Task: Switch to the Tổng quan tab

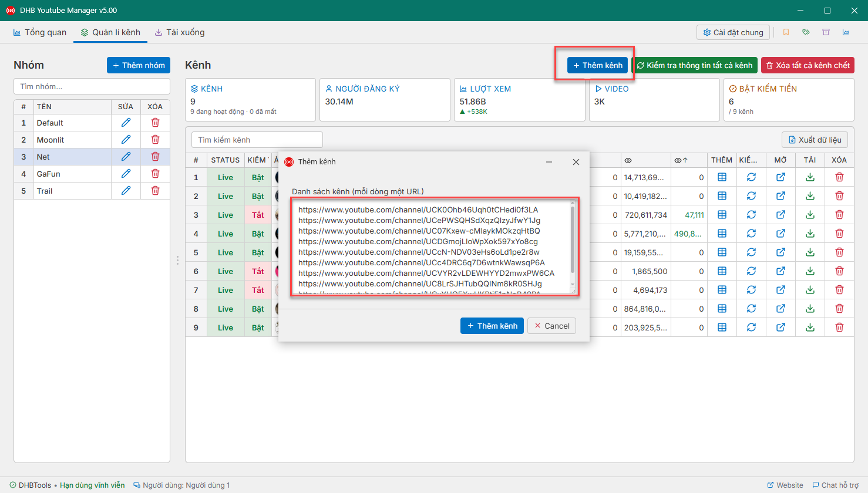Action: 40,32
